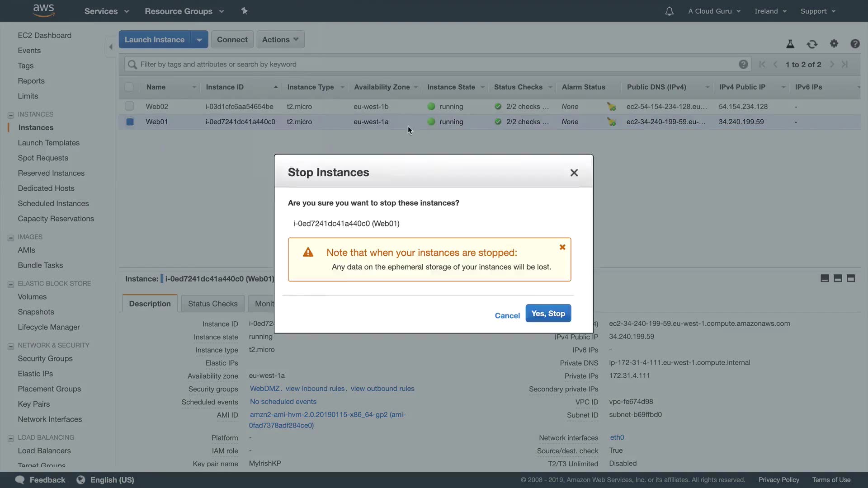Dismiss the orange ephemeral storage warning
868x488 pixels.
pyautogui.click(x=562, y=247)
